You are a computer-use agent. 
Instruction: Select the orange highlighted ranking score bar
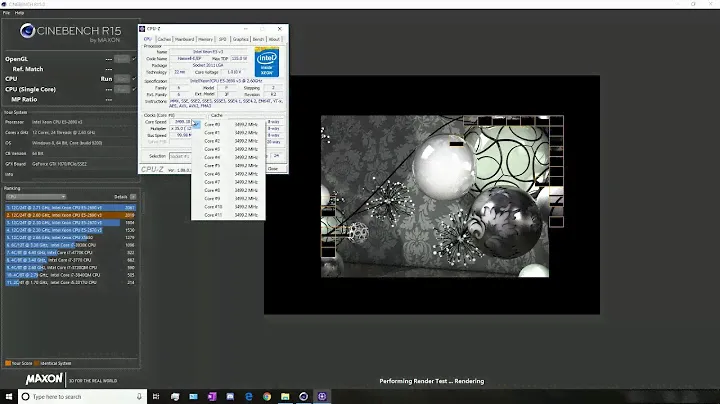70,215
